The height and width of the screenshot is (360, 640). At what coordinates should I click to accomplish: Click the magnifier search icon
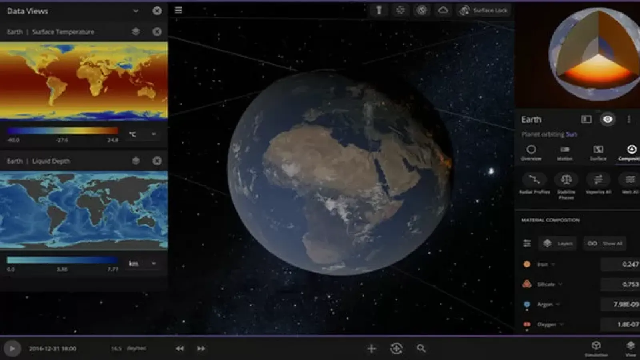point(421,348)
